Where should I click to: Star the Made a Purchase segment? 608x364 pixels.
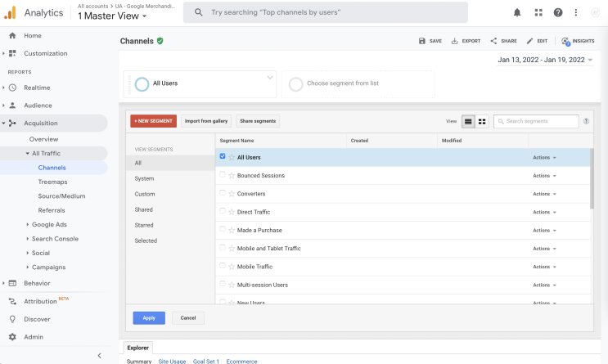pos(232,231)
